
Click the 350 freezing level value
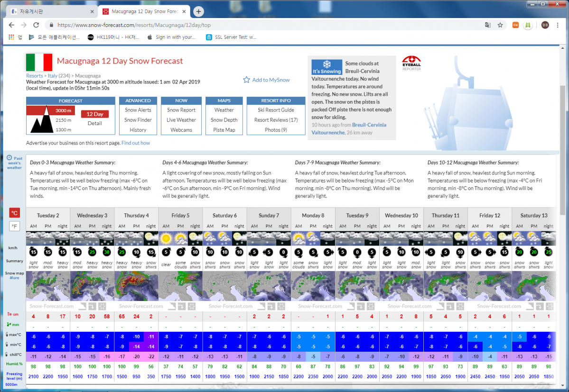(x=151, y=376)
